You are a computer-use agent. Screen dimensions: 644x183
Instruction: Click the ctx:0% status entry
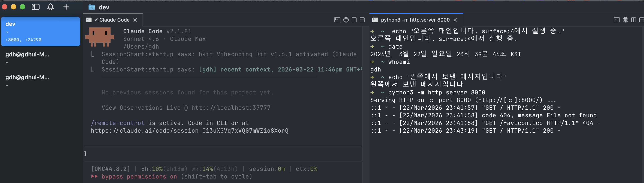pyautogui.click(x=306, y=169)
